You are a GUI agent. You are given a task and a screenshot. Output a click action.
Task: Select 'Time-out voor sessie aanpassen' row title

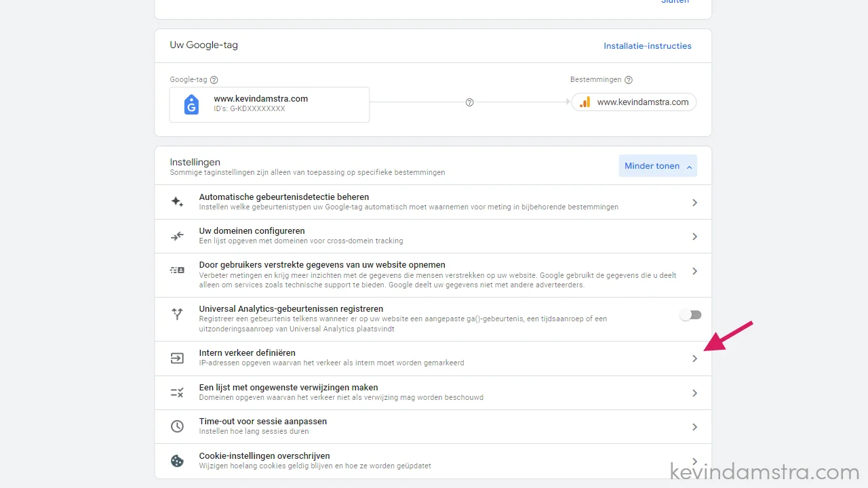point(263,422)
